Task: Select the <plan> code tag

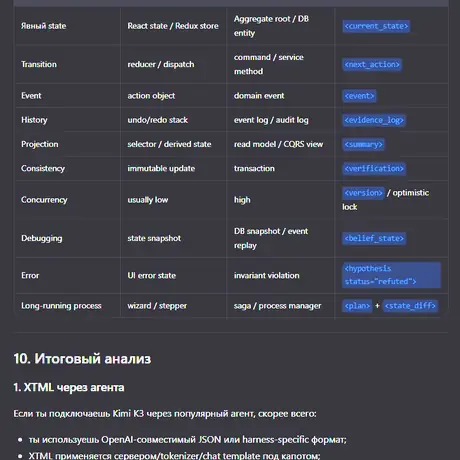Action: click(x=357, y=306)
